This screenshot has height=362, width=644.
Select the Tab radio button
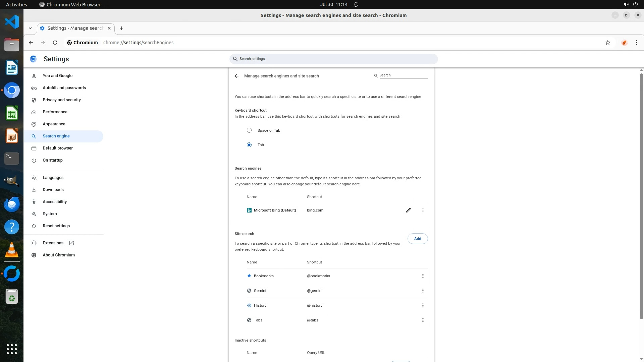(249, 145)
